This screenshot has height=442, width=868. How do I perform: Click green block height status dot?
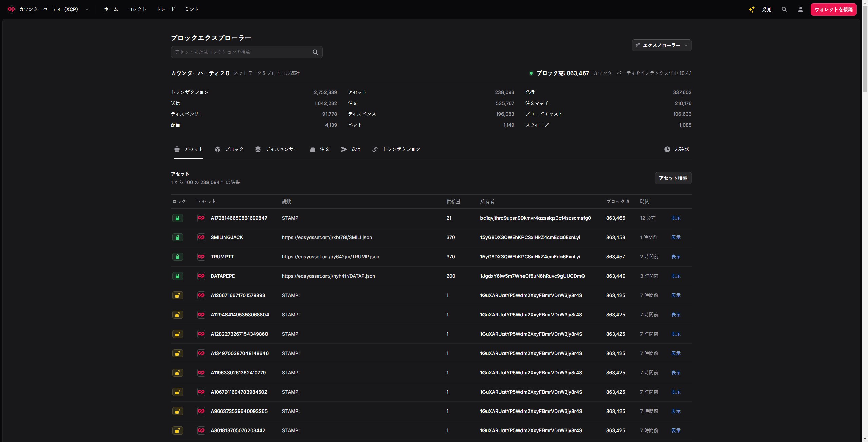[x=531, y=73]
